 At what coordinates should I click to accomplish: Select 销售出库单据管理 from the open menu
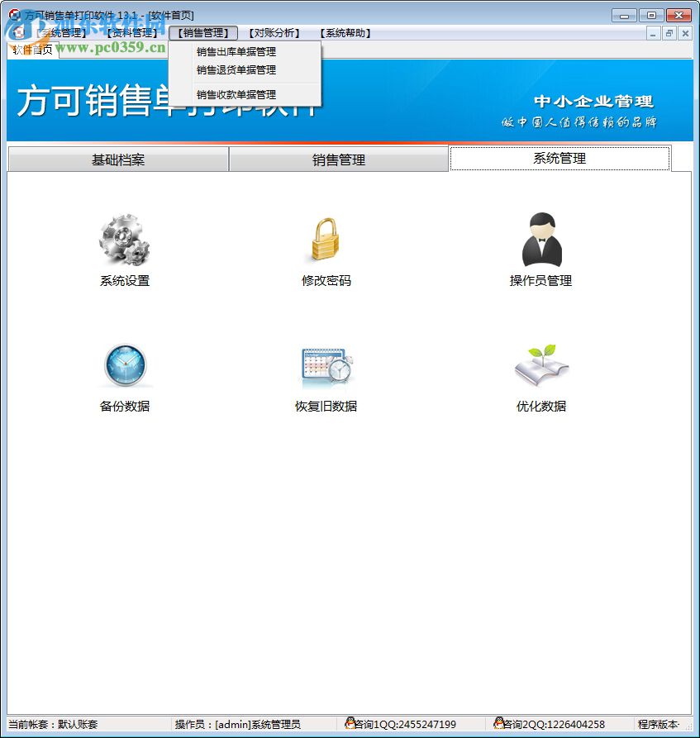pyautogui.click(x=236, y=50)
